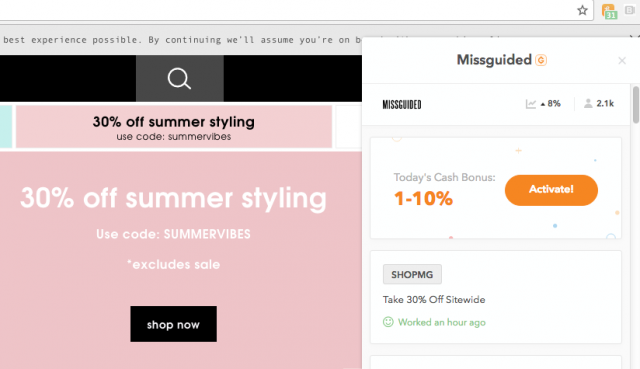The width and height of the screenshot is (640, 369).
Task: Click the 8% trend chart icon
Action: pyautogui.click(x=531, y=104)
